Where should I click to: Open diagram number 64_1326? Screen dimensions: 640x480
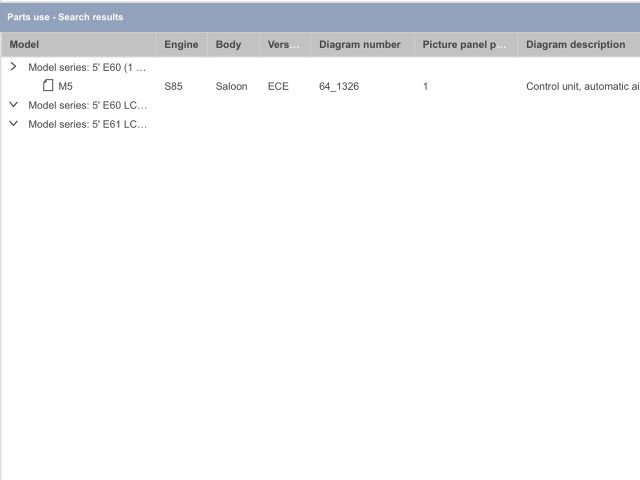click(339, 87)
